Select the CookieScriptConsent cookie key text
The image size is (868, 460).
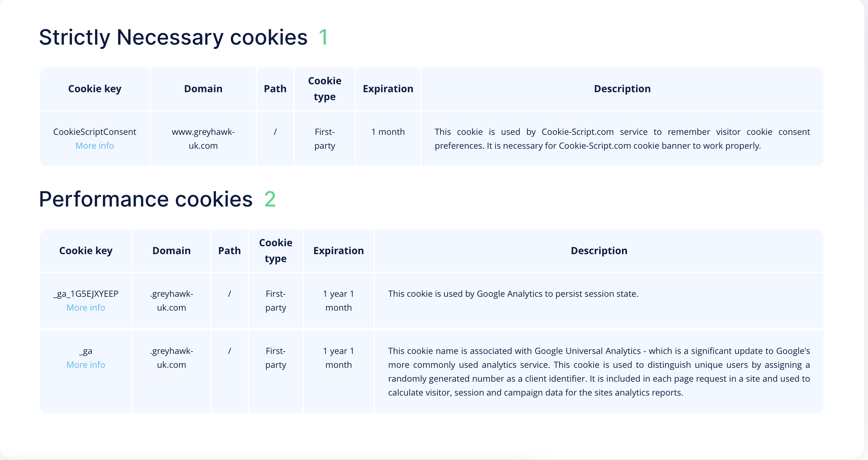pyautogui.click(x=95, y=132)
